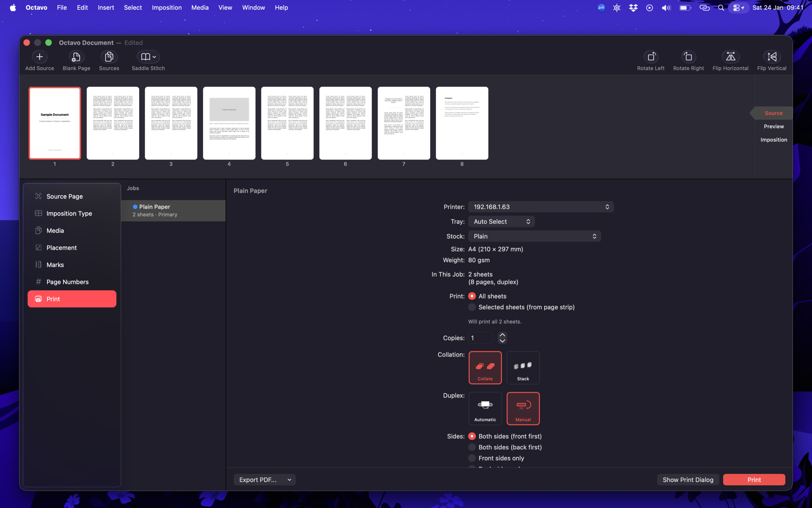Click the Show Print Dialog button

click(x=688, y=480)
